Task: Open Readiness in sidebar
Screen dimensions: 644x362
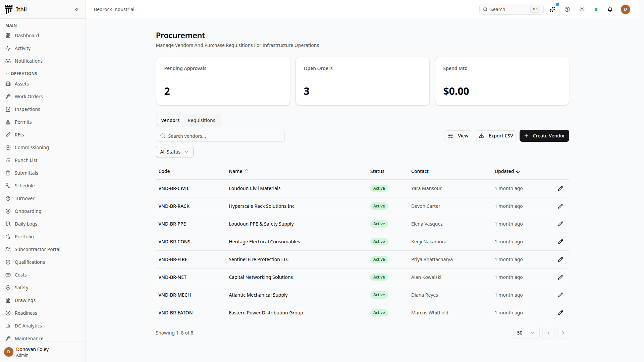Action: (x=43, y=313)
